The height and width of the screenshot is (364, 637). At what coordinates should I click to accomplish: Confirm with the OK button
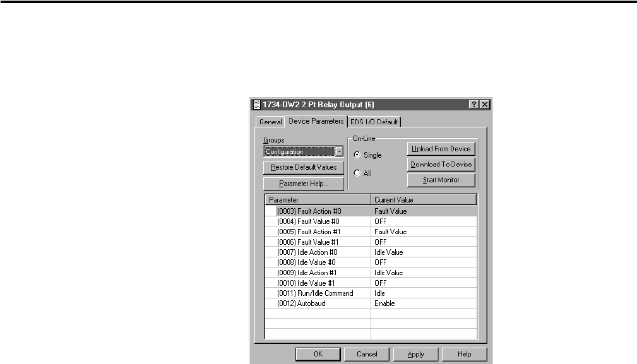coord(318,355)
